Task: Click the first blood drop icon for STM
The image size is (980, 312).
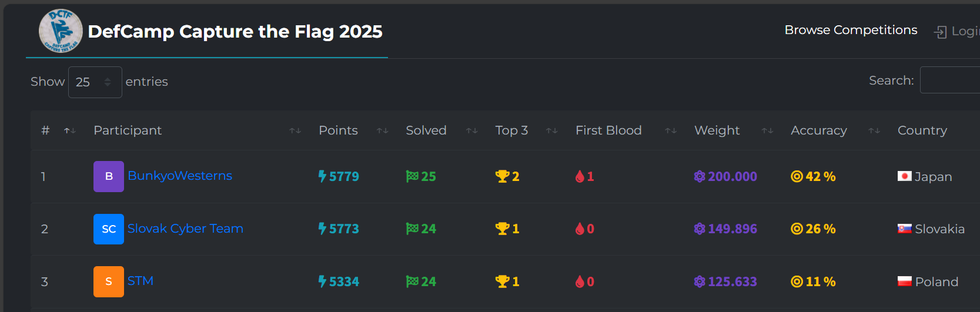Action: tap(580, 281)
